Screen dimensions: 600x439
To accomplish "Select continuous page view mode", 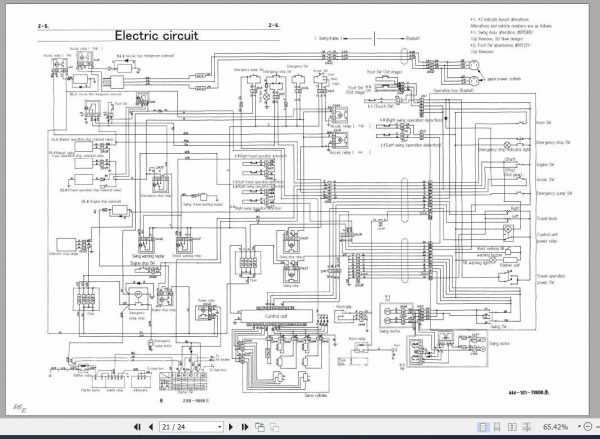I will point(497,427).
